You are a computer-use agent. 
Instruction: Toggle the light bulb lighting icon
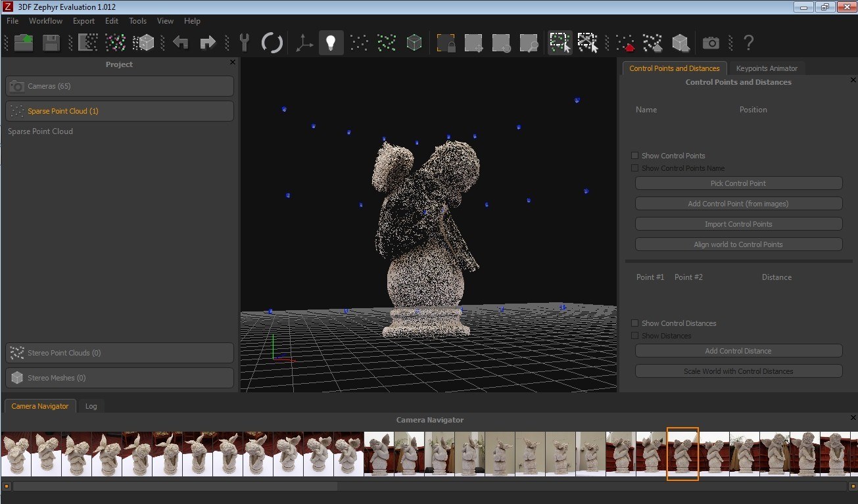(x=331, y=43)
